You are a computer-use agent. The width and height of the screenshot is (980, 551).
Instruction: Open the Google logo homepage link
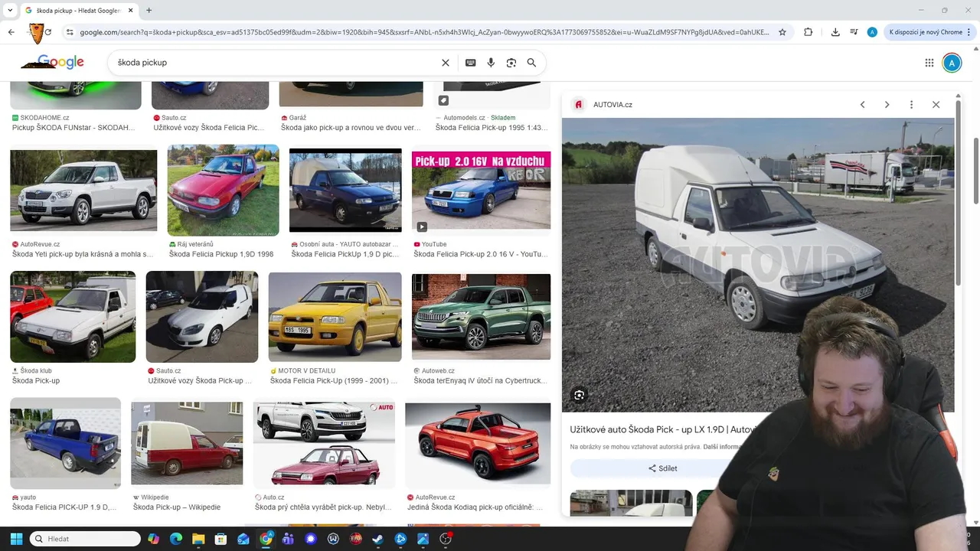(x=60, y=62)
